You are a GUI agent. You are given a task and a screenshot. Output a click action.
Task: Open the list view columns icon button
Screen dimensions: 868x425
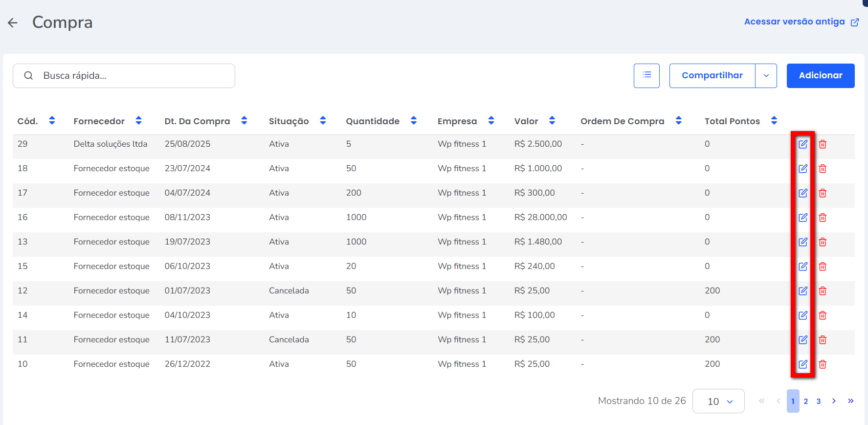point(646,76)
